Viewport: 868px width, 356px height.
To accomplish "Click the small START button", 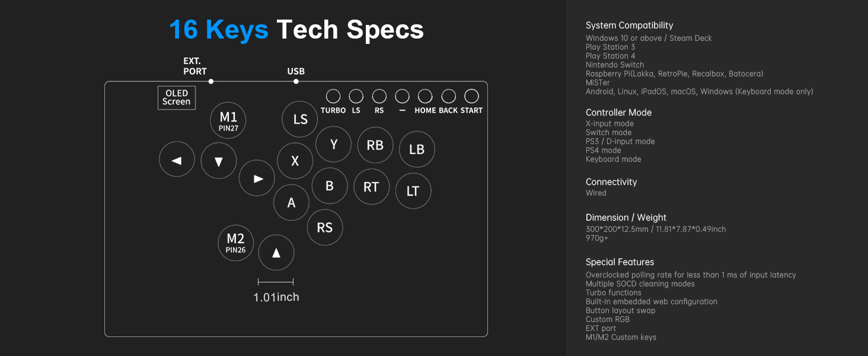I will tap(471, 96).
